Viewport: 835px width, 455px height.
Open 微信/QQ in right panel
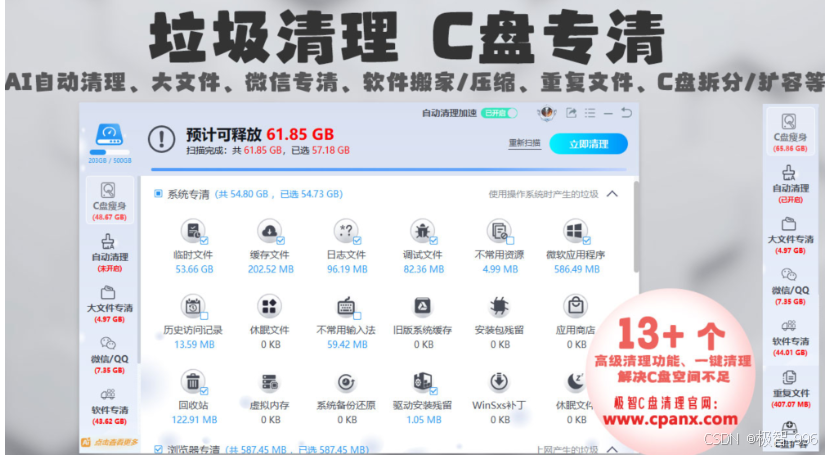(790, 286)
